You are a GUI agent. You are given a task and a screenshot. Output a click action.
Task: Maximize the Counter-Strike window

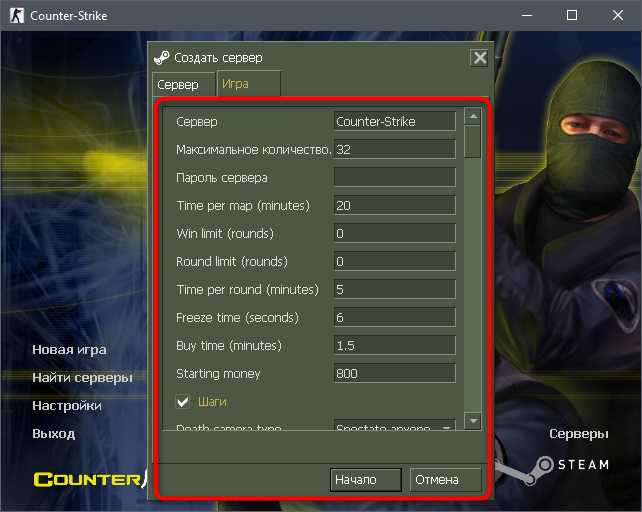coord(572,16)
